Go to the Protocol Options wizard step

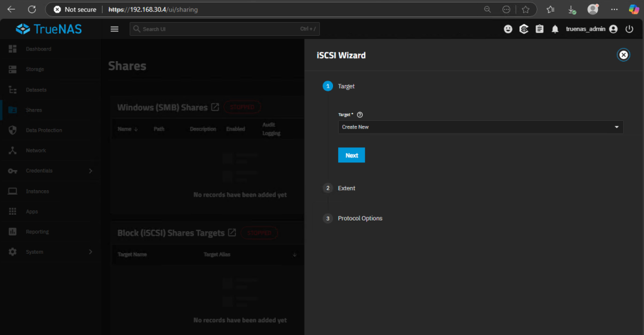click(359, 219)
